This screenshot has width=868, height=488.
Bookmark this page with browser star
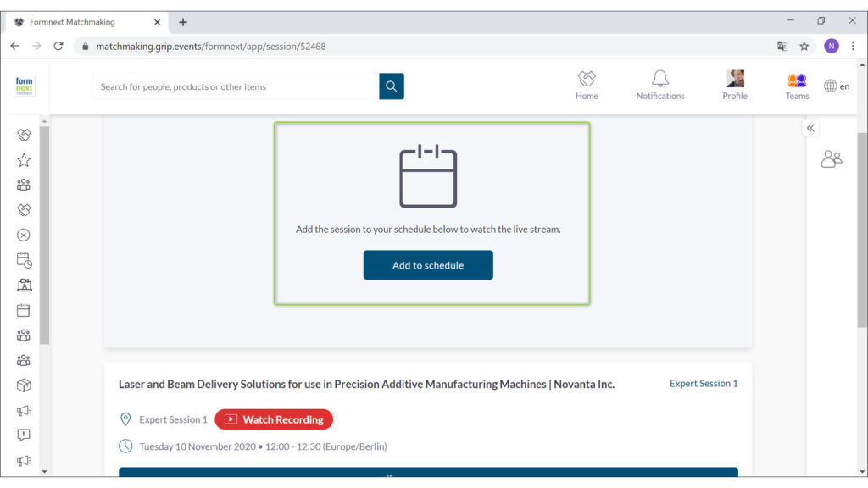[x=804, y=47]
